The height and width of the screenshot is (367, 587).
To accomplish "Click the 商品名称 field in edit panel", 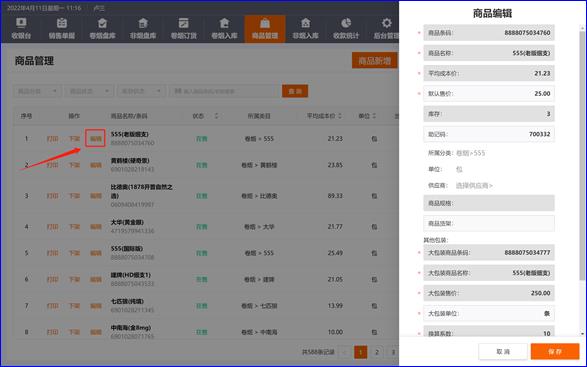I will click(489, 53).
